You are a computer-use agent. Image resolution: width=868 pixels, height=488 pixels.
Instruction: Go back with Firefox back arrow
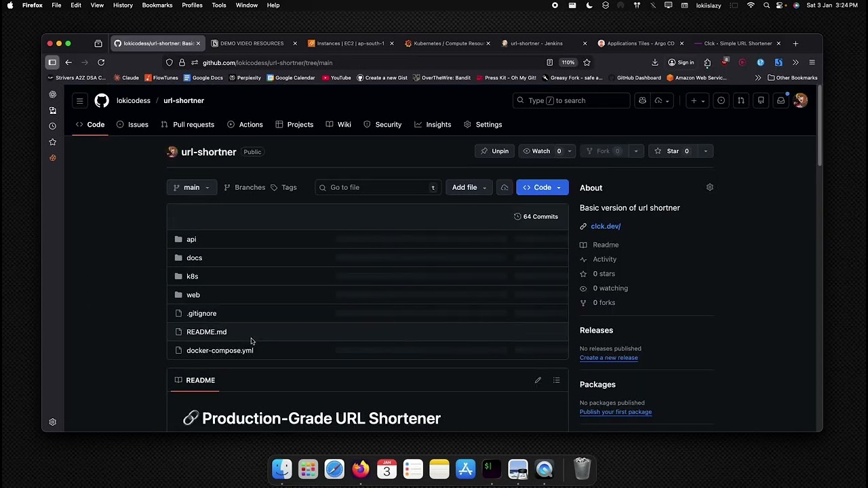pos(68,62)
